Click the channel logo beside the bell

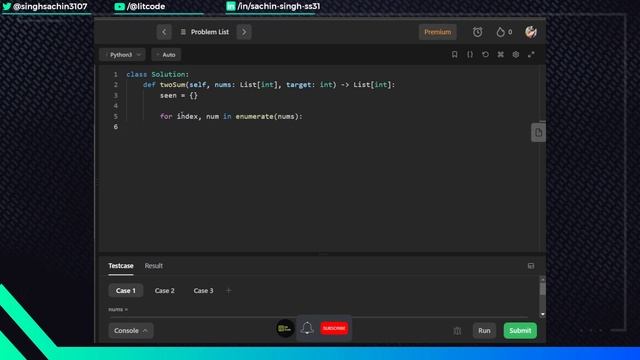click(x=285, y=328)
